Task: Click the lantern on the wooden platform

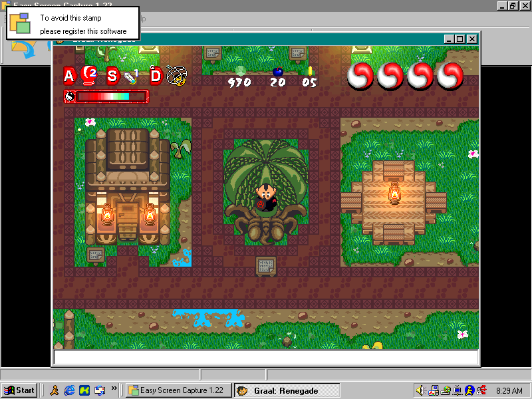Action: click(x=394, y=192)
